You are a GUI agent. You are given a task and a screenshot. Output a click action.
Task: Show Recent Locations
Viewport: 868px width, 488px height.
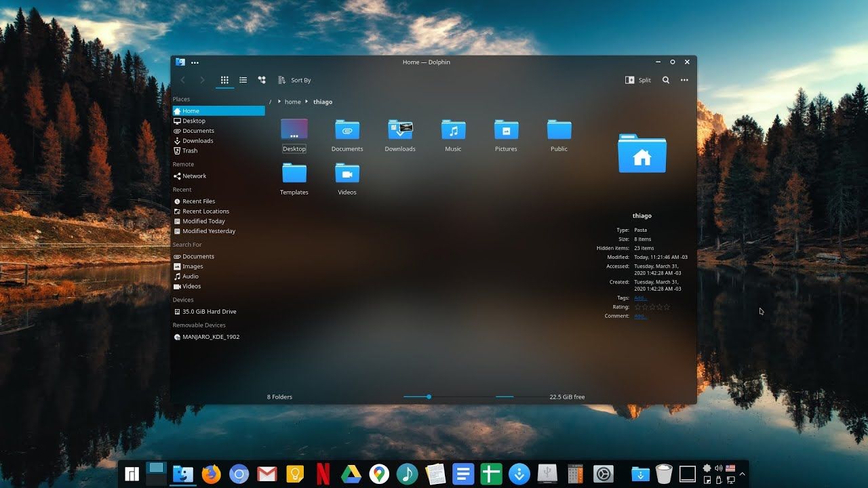pos(218,211)
